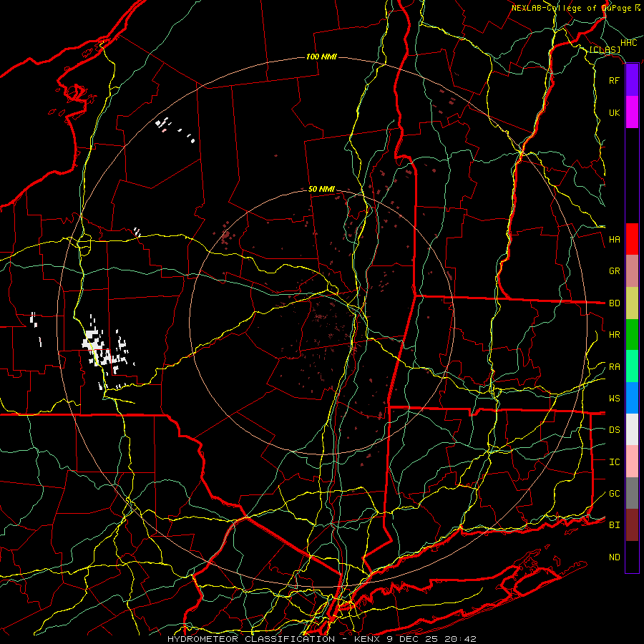Select the GR pink-brown legend swatch
This screenshot has width=644, height=644.
(632, 271)
